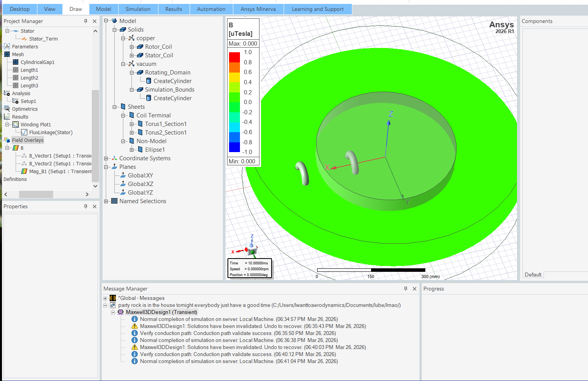Click the Torus1_Section1 sheet icon
Screen dimensions: 588x381
(x=140, y=124)
